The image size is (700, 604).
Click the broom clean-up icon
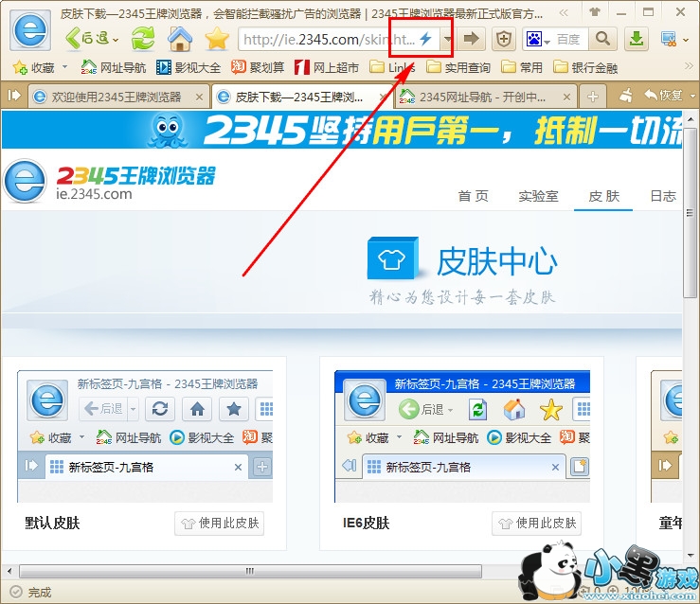(x=626, y=95)
